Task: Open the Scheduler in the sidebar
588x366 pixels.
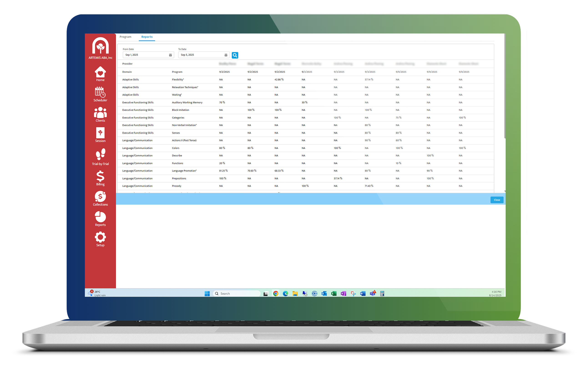Action: tap(100, 94)
